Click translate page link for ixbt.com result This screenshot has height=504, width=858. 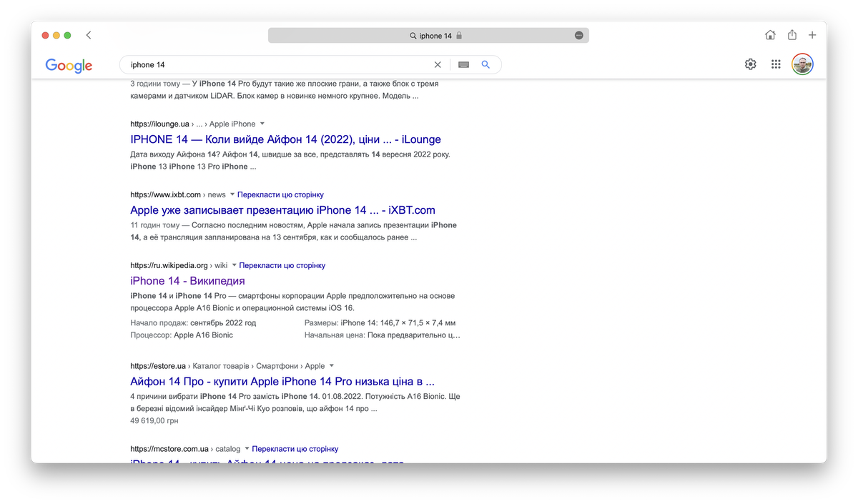(280, 194)
